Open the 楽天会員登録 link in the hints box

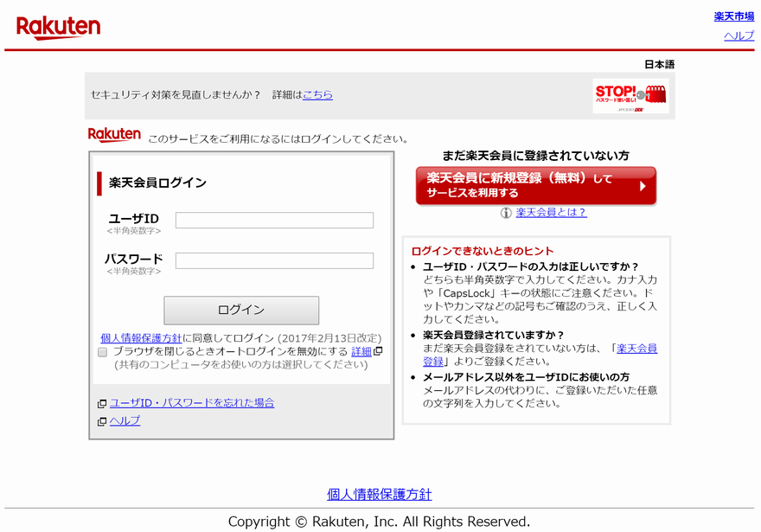(x=636, y=349)
